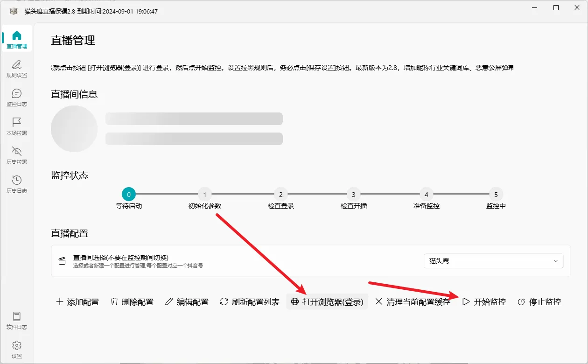Screen dimensions: 588x364
Task: Open the 监控日志 sidebar icon
Action: coord(17,97)
